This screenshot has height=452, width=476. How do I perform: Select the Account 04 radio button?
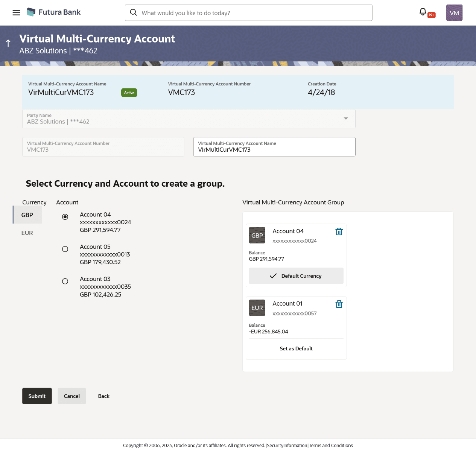click(x=65, y=217)
